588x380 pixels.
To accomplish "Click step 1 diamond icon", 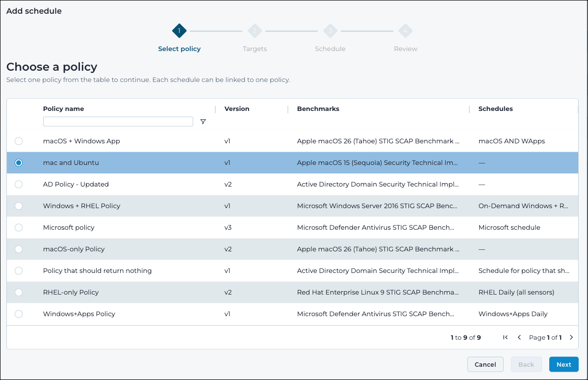I will tap(179, 31).
